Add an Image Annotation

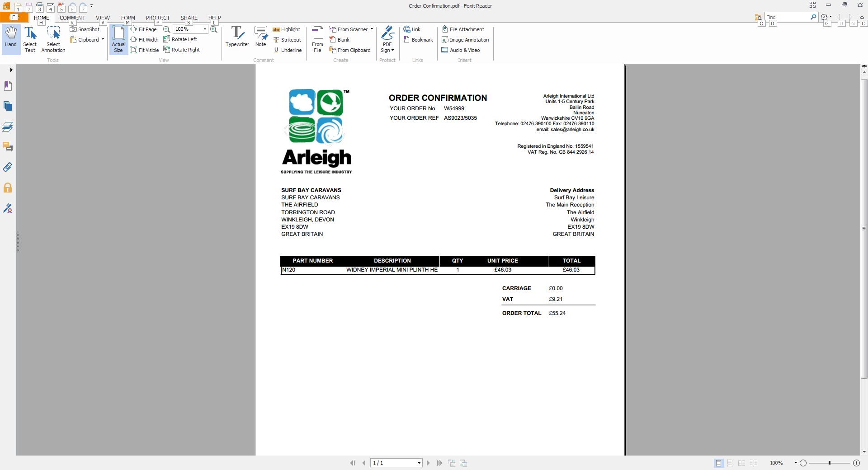[x=465, y=40]
